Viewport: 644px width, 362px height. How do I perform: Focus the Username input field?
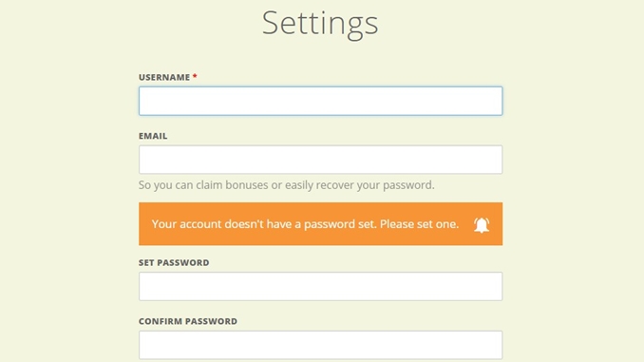[320, 101]
